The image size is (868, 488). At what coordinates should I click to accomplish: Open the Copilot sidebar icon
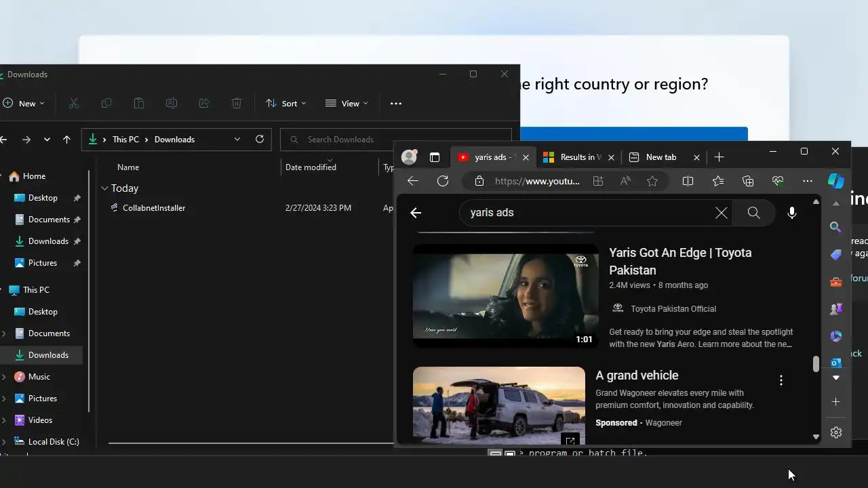coord(836,181)
